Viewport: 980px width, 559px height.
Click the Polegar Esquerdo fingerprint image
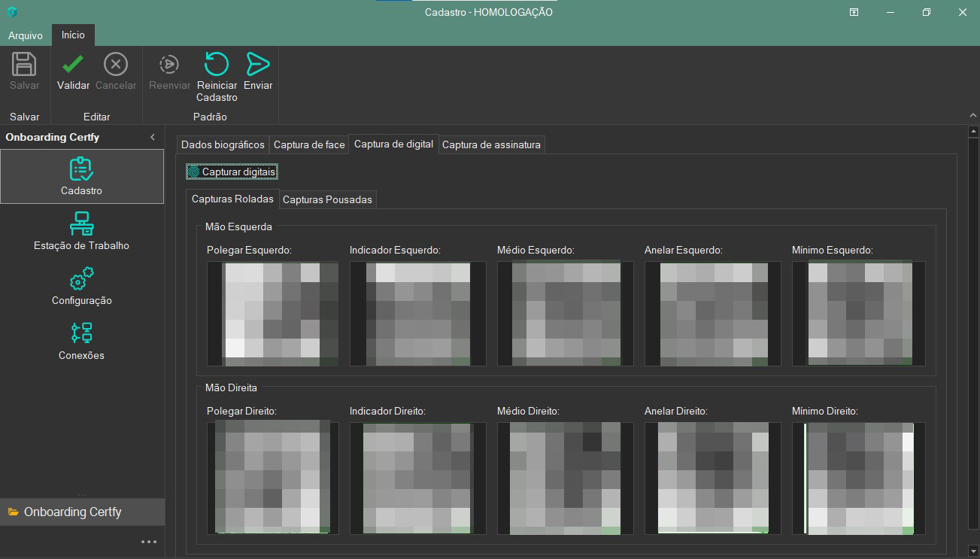pos(272,314)
